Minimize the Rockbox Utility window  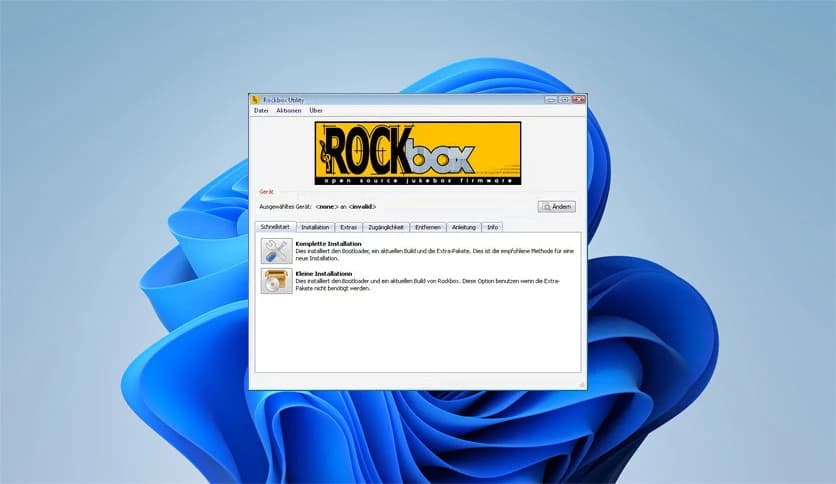coord(551,100)
